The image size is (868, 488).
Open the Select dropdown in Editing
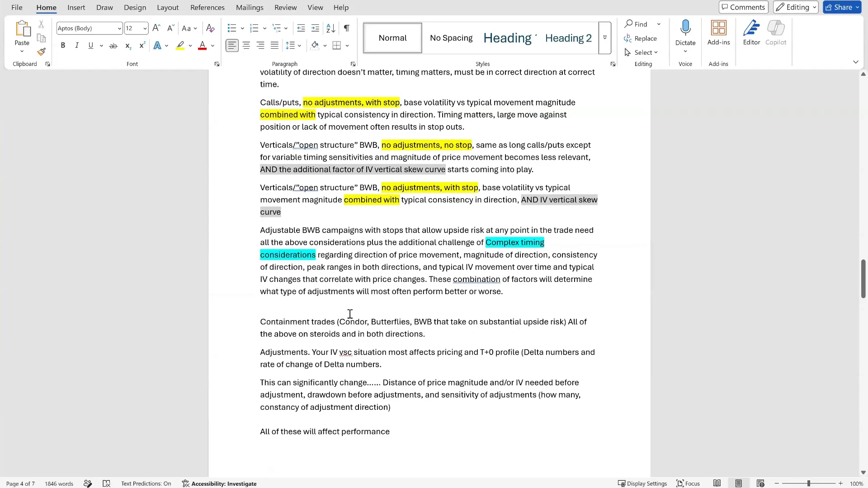click(x=641, y=52)
